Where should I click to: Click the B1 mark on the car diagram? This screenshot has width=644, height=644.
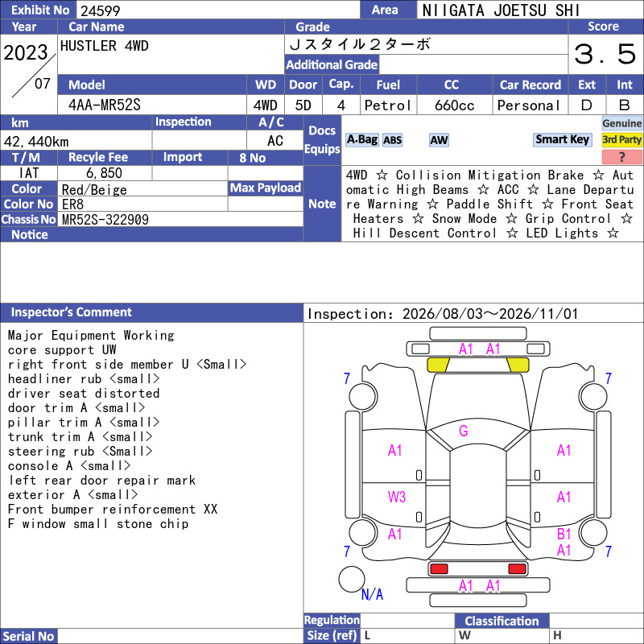564,535
